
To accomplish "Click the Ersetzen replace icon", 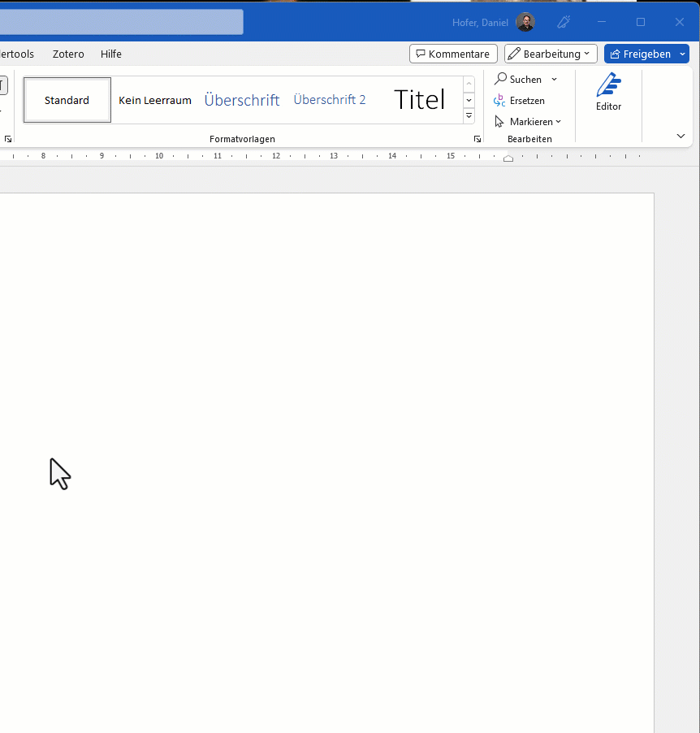I will (499, 101).
